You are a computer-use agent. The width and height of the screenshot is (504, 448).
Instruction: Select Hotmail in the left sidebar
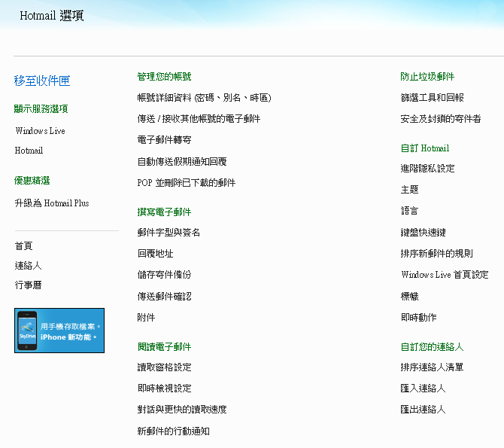(29, 151)
